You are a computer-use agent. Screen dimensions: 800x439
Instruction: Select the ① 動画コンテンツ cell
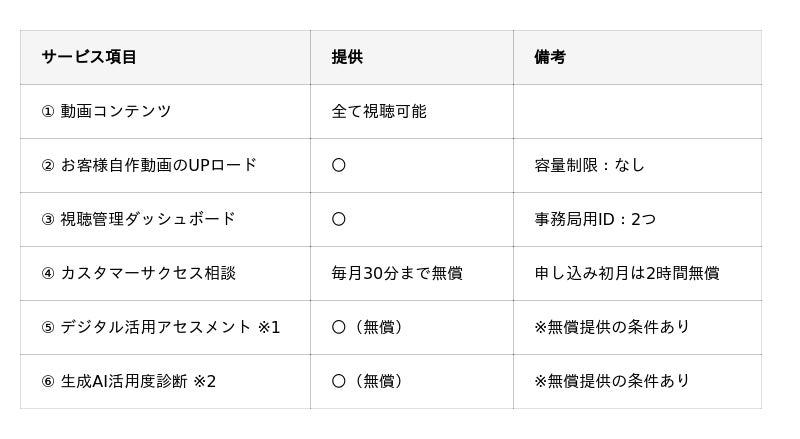point(106,111)
